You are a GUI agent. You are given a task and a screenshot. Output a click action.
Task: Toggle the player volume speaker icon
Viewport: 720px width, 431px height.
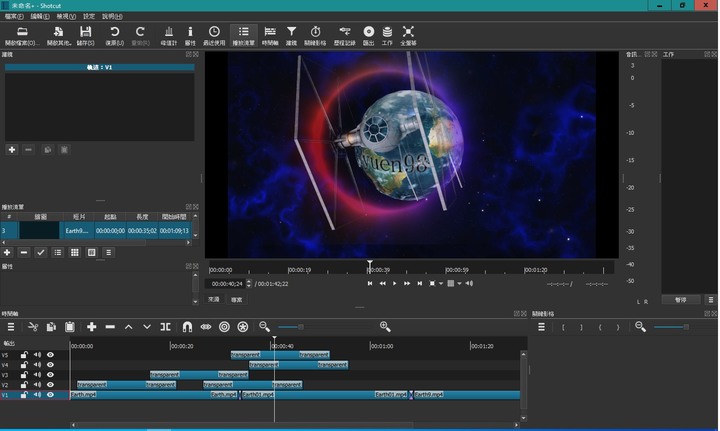(469, 284)
